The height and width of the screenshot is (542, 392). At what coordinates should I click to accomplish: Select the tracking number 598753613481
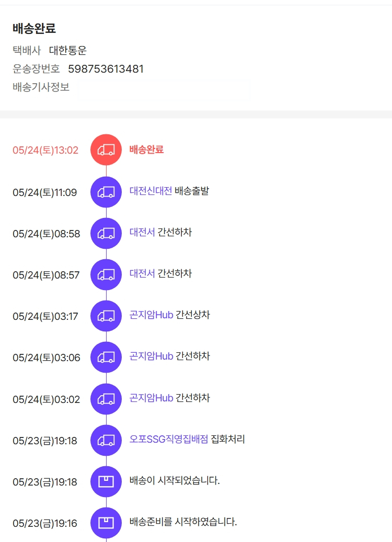(106, 69)
